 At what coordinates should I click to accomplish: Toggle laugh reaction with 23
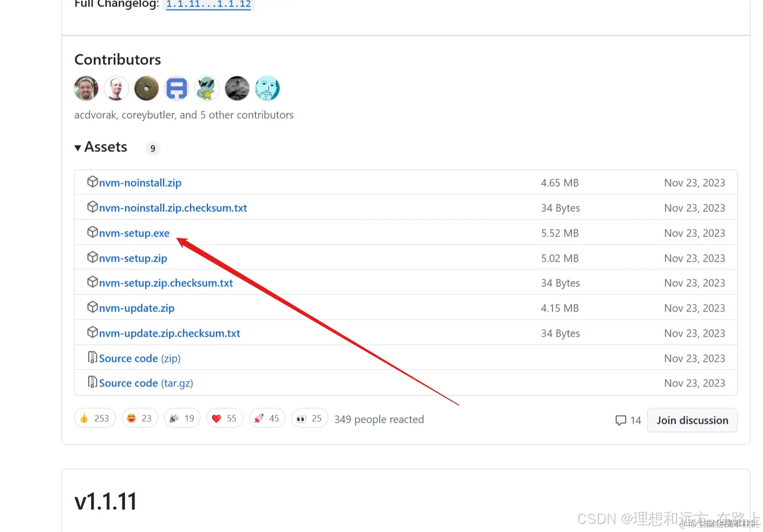[140, 418]
